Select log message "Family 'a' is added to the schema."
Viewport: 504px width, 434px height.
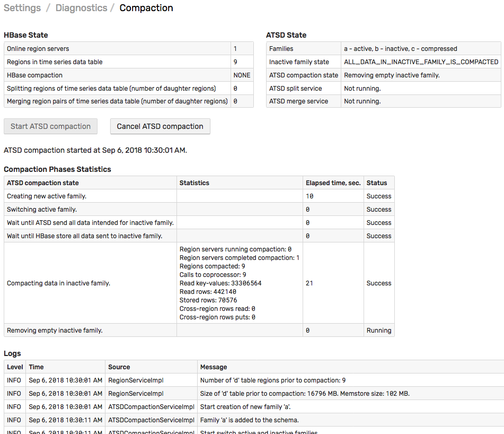pyautogui.click(x=250, y=420)
